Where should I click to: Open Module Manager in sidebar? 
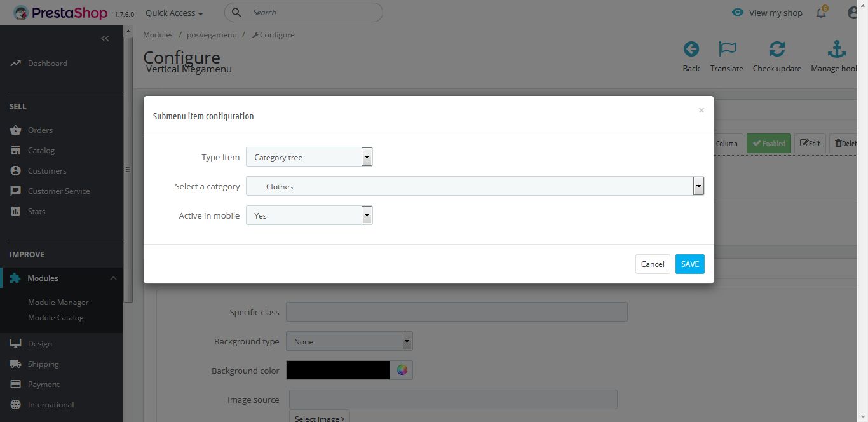coord(58,303)
